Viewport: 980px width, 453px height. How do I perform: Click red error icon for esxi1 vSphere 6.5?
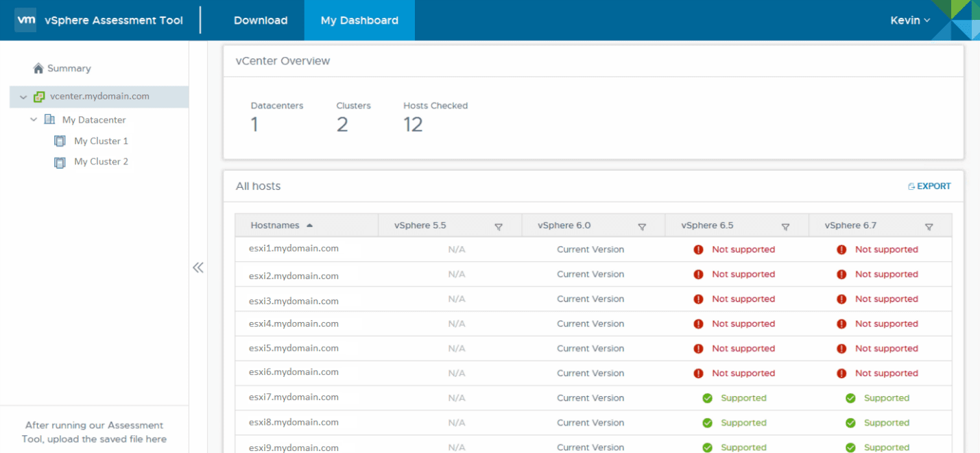(x=698, y=250)
